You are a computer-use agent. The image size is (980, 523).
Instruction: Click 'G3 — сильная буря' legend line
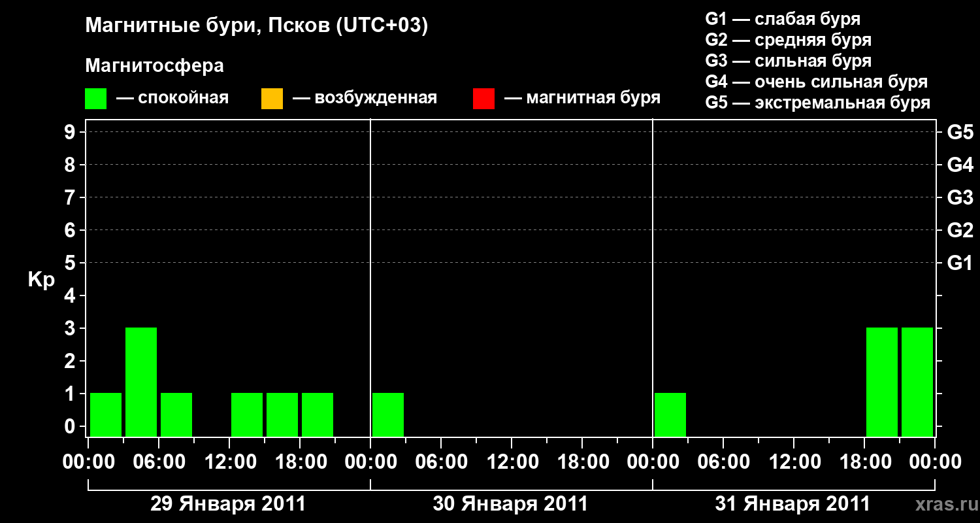[x=788, y=61]
